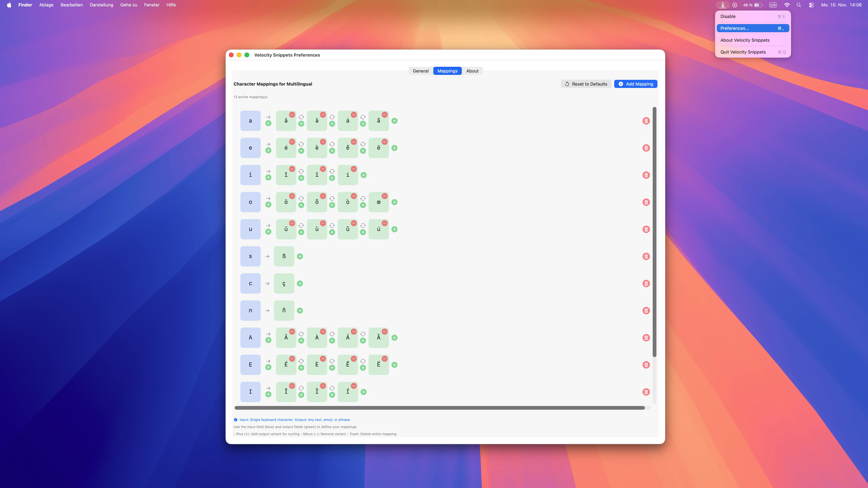Viewport: 868px width, 488px height.
Task: Remove the ä output variant
Action: 292,115
